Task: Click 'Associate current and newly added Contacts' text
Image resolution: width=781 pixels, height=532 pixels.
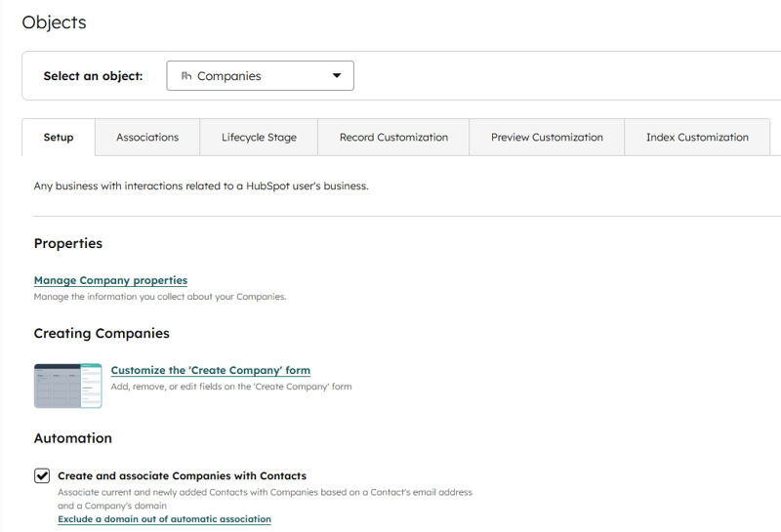Action: pos(265,499)
